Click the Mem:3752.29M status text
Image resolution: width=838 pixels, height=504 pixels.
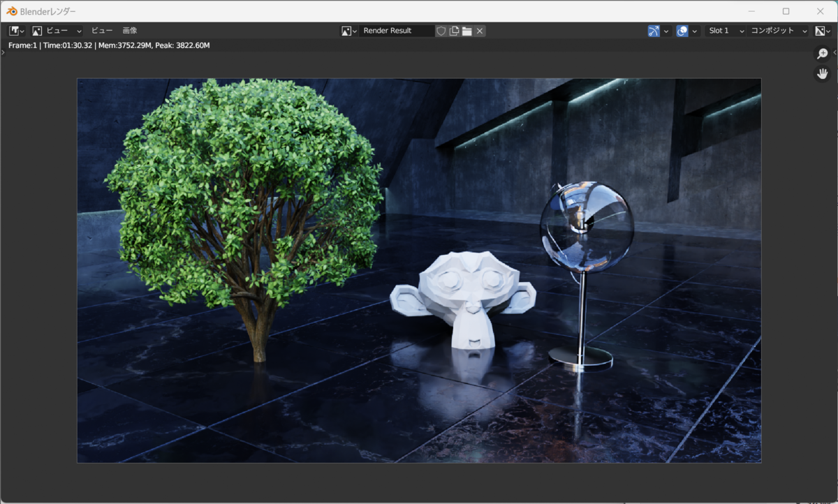click(x=126, y=45)
